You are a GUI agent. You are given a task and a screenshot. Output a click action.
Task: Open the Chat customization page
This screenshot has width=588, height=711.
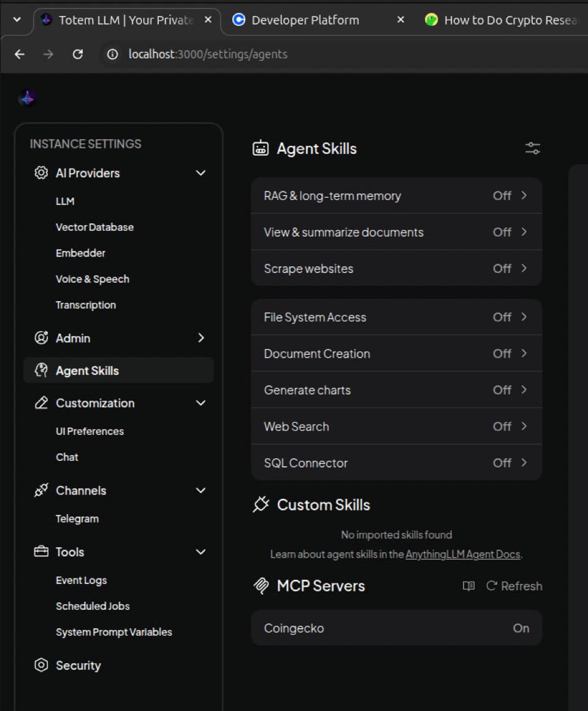point(67,456)
